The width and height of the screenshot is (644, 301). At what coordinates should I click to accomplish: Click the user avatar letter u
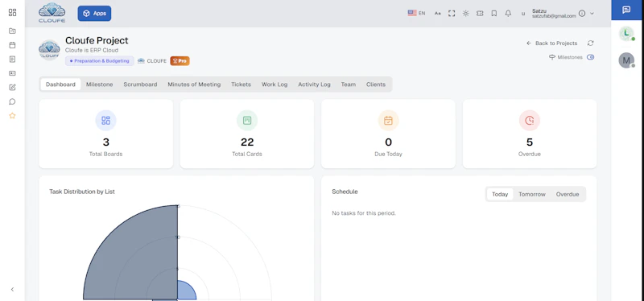(523, 14)
